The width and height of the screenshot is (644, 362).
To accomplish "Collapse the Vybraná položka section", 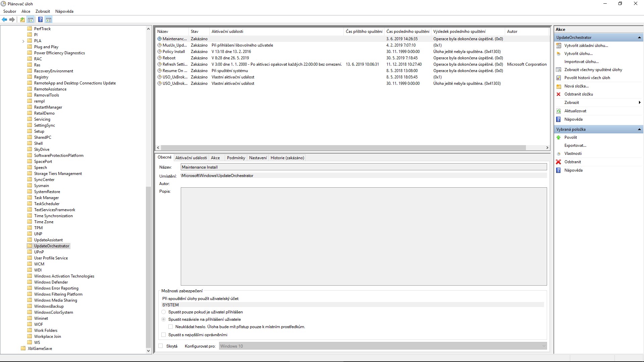I will (639, 129).
